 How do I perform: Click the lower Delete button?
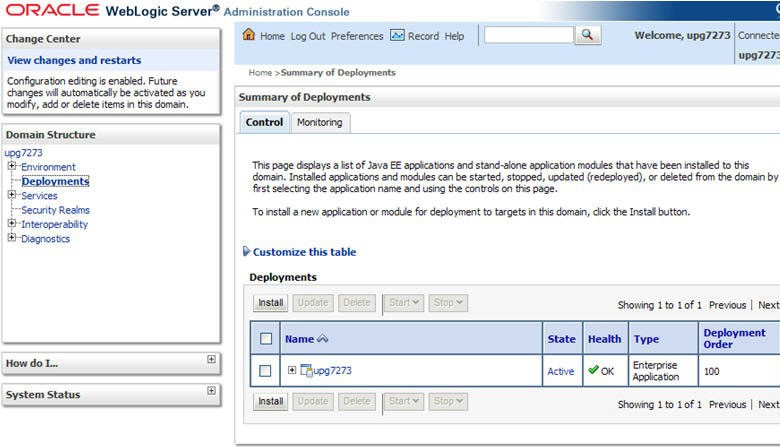pos(357,401)
